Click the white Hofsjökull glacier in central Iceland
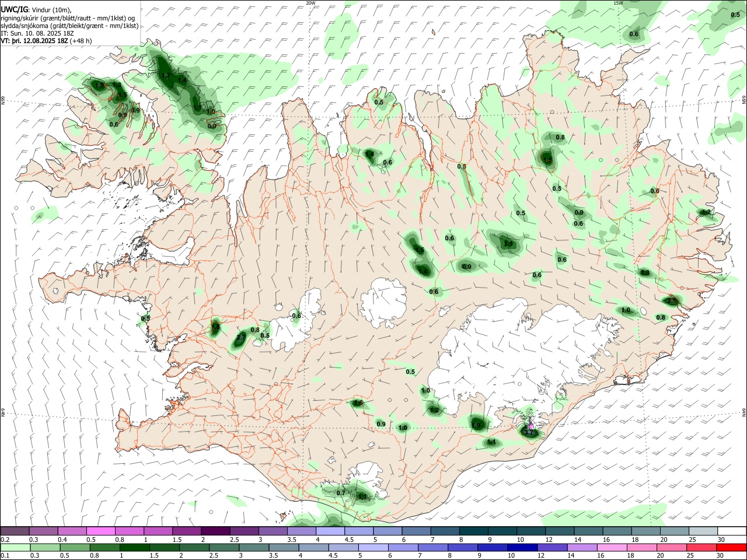Image resolution: width=747 pixels, height=560 pixels. 384,302
